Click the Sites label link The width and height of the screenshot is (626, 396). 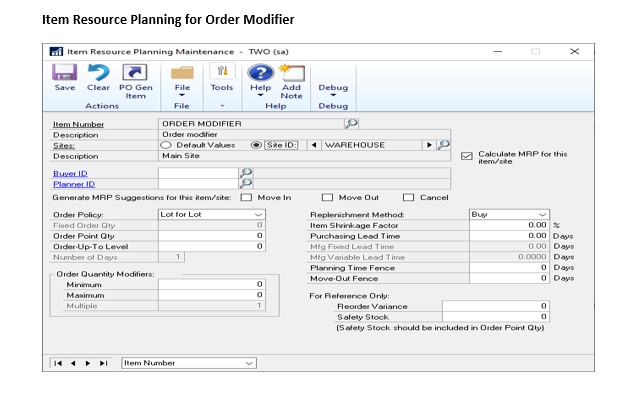click(x=64, y=146)
